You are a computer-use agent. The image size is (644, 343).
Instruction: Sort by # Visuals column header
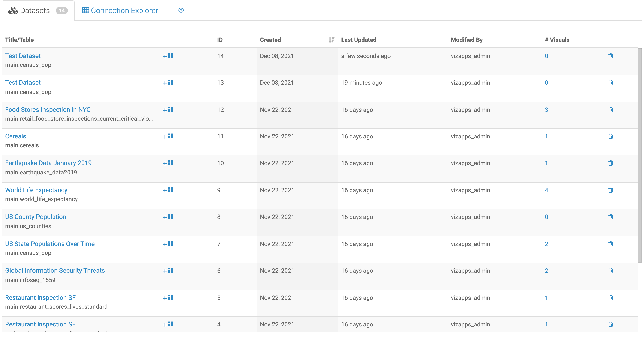pyautogui.click(x=557, y=40)
